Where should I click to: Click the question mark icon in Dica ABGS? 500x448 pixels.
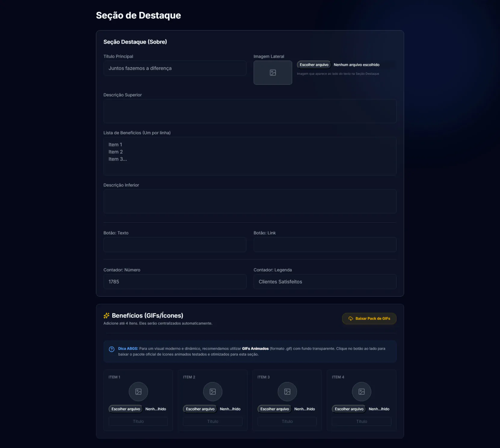coord(112,349)
